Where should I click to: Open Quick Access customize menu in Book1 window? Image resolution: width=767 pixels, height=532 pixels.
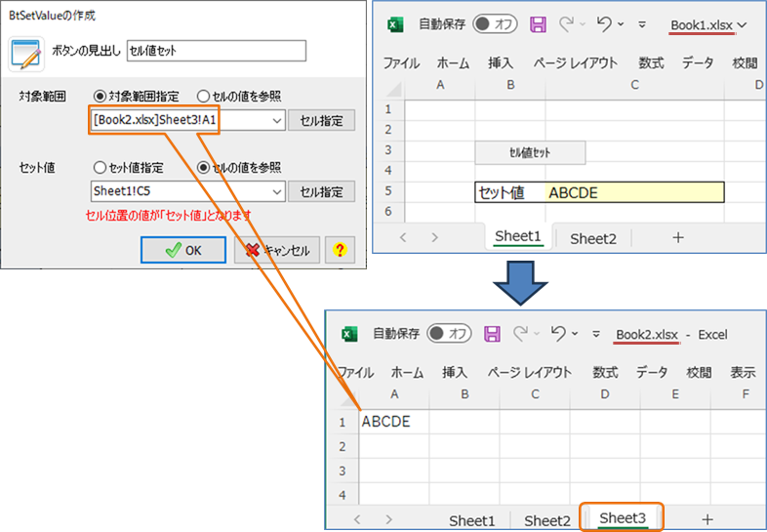point(642,24)
